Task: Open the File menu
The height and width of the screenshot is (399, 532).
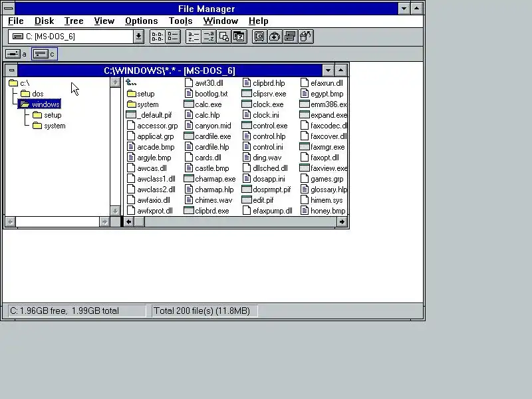Action: pyautogui.click(x=15, y=21)
